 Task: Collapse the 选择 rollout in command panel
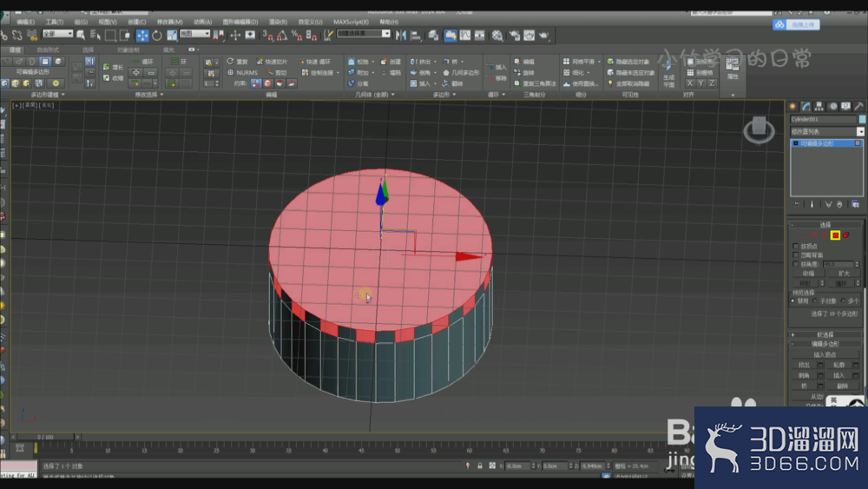(x=825, y=225)
